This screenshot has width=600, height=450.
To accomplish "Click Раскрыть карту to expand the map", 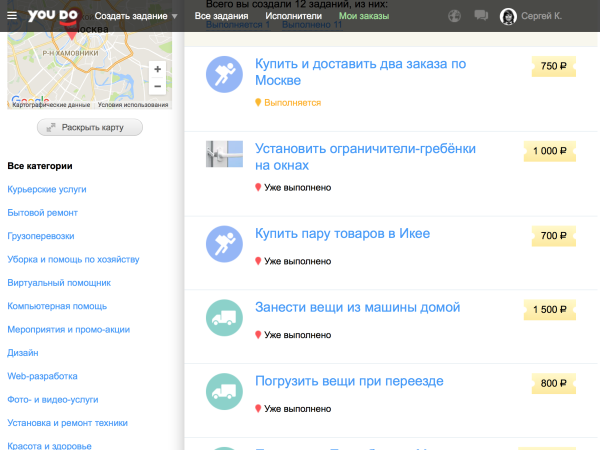I will point(90,128).
